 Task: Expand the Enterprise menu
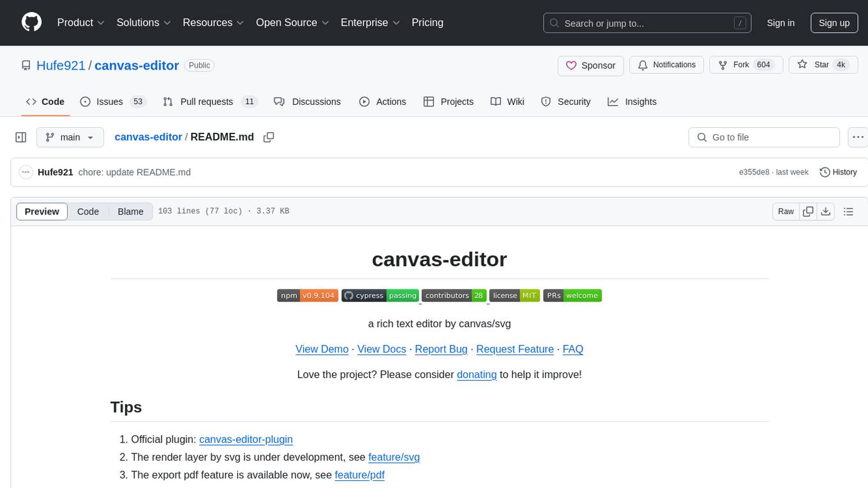[x=370, y=22]
